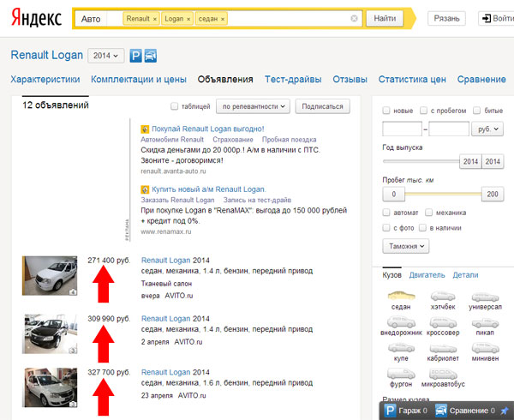
Task: Select the седан body type icon
Action: (401, 296)
